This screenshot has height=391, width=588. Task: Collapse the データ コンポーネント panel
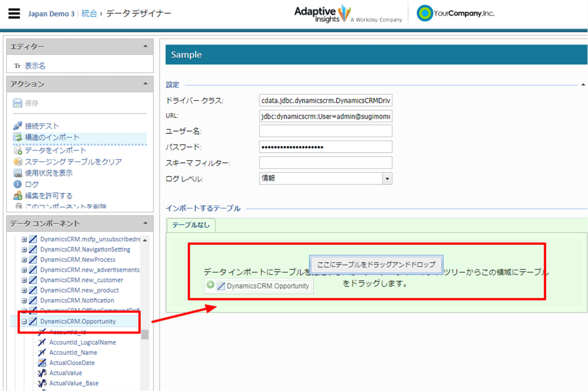145,223
